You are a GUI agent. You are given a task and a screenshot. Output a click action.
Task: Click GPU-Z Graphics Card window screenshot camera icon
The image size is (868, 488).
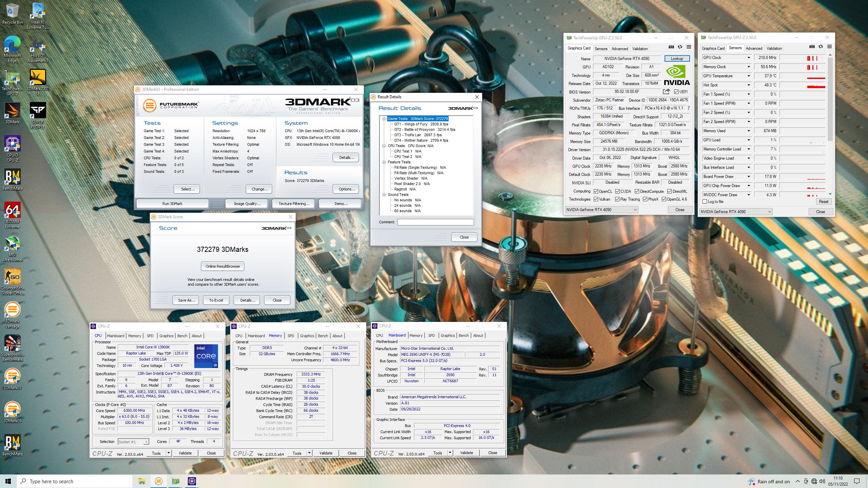point(671,47)
